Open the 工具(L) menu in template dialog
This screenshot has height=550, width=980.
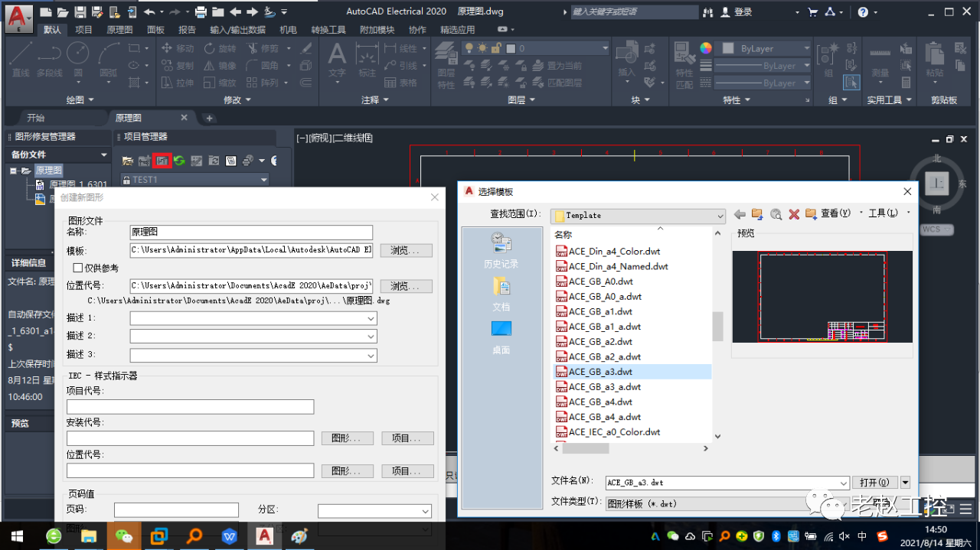(884, 214)
